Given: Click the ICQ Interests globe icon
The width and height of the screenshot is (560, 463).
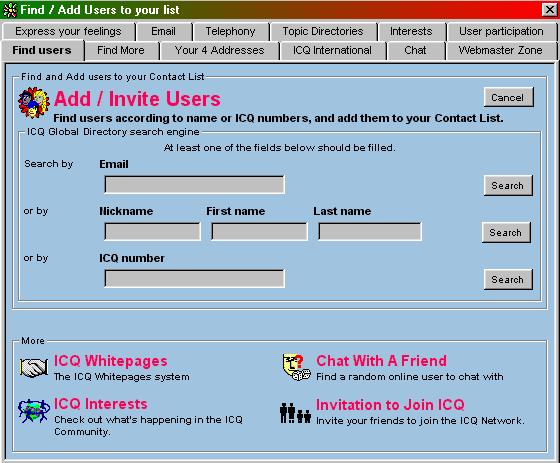Looking at the screenshot, I should [34, 411].
